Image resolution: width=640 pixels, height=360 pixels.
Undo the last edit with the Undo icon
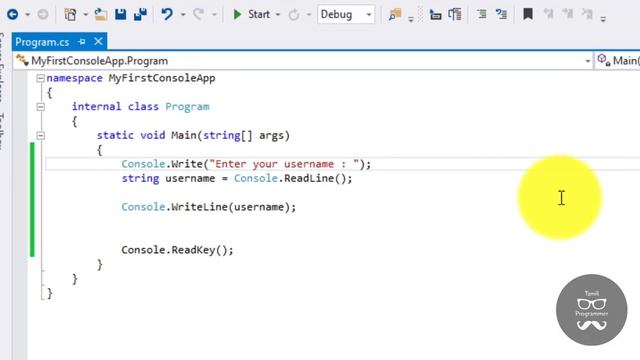(x=167, y=15)
